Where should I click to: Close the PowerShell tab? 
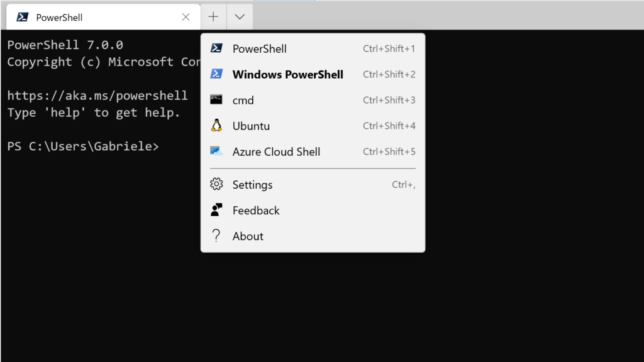[x=186, y=17]
